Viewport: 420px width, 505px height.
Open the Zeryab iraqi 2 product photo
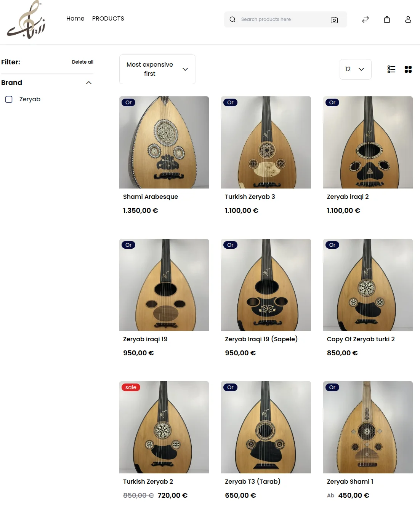pyautogui.click(x=368, y=142)
